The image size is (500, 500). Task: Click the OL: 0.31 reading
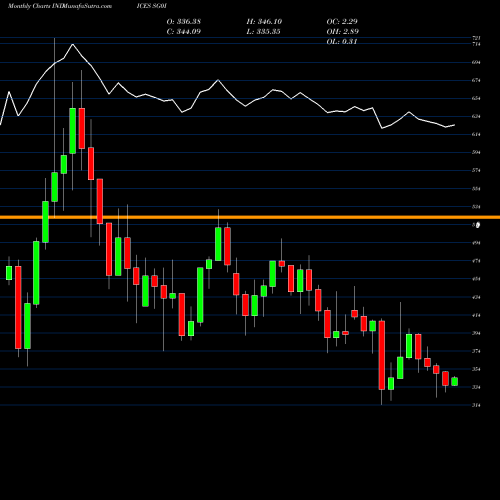[x=342, y=42]
